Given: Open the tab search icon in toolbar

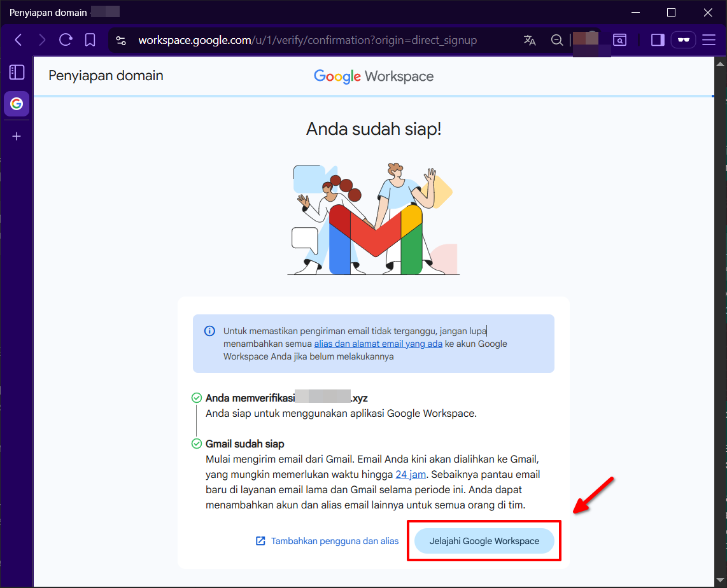Looking at the screenshot, I should 619,40.
